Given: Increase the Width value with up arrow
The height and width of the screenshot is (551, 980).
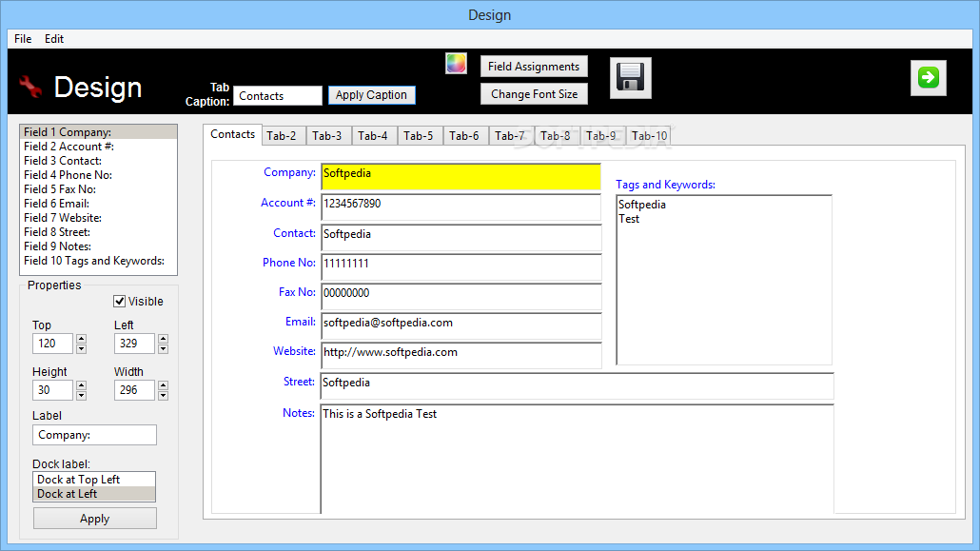Looking at the screenshot, I should pyautogui.click(x=163, y=385).
